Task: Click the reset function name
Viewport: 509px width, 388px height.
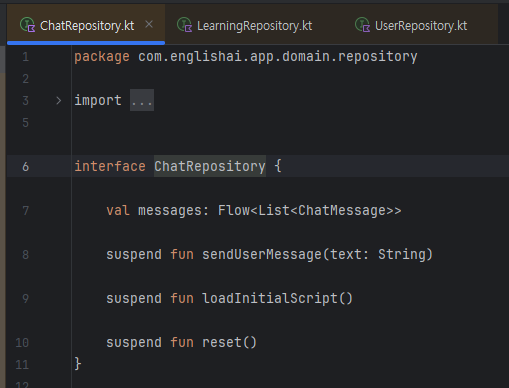Action: 221,342
